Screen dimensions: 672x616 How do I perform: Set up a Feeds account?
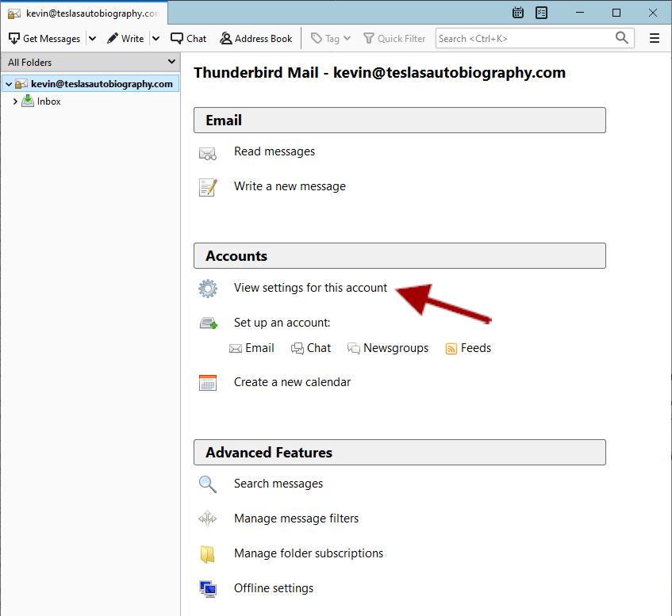pos(468,348)
